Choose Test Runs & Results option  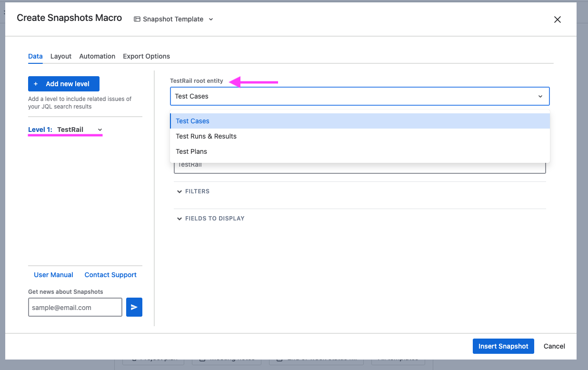pyautogui.click(x=360, y=136)
